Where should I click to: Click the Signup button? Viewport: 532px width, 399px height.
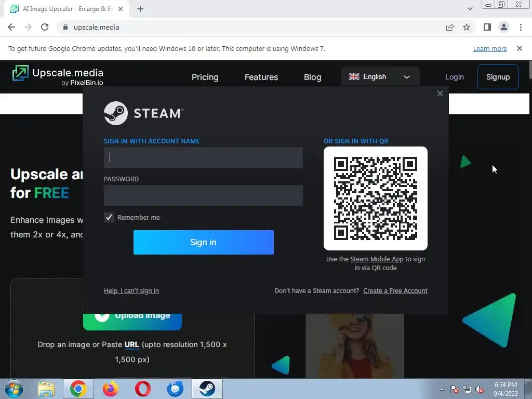coord(498,77)
